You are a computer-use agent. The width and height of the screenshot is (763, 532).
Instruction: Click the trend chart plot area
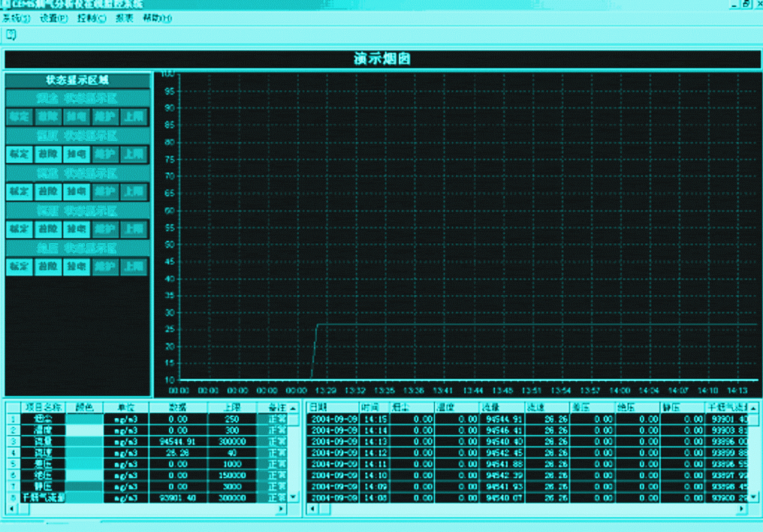[x=468, y=226]
